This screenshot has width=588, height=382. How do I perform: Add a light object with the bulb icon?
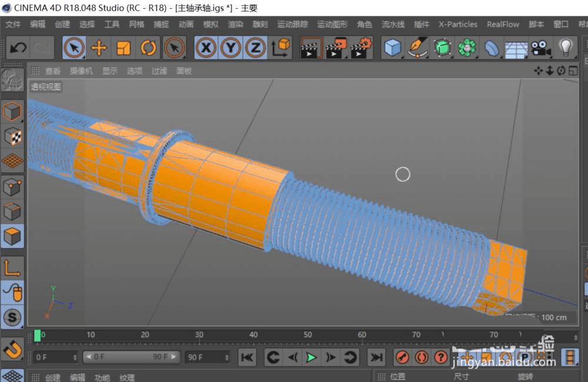click(566, 48)
